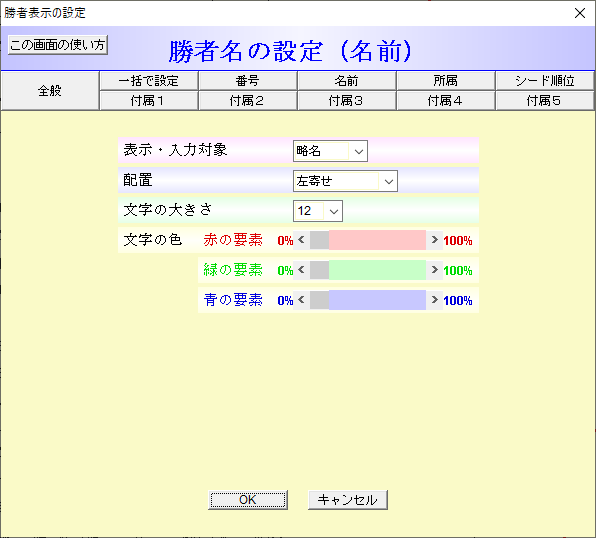
Task: Click the red element slider left arrow
Action: click(x=301, y=240)
